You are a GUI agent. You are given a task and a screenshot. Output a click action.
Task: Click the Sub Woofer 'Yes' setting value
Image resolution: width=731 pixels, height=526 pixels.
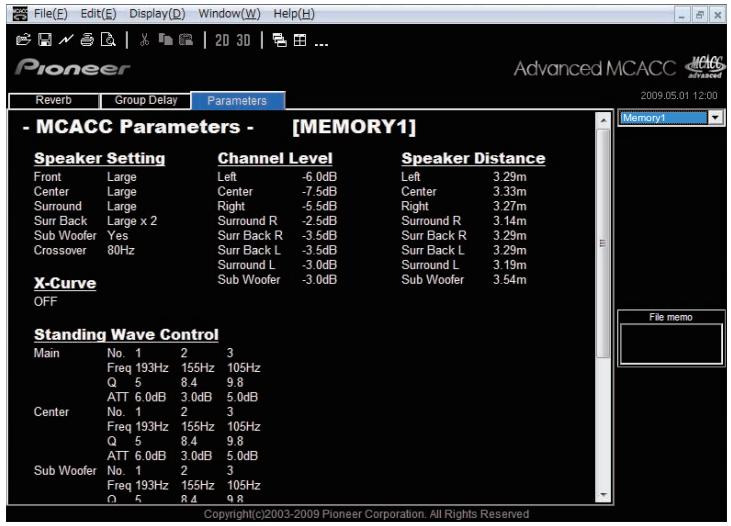(x=117, y=235)
